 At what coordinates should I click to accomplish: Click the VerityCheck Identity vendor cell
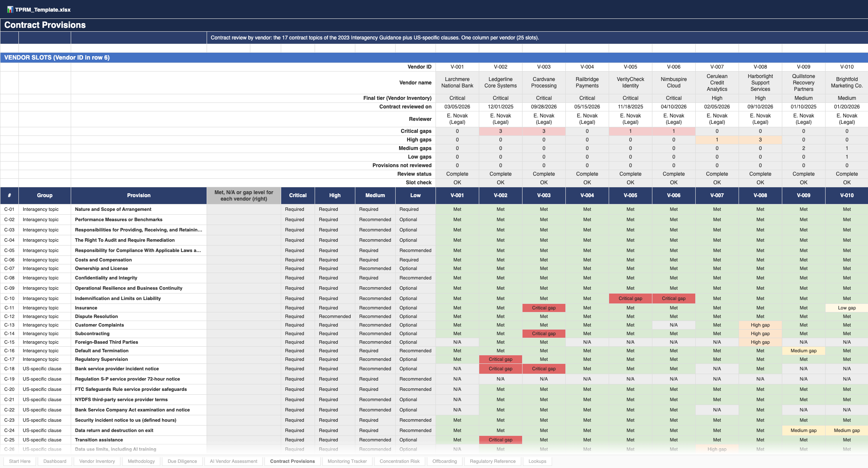(631, 83)
